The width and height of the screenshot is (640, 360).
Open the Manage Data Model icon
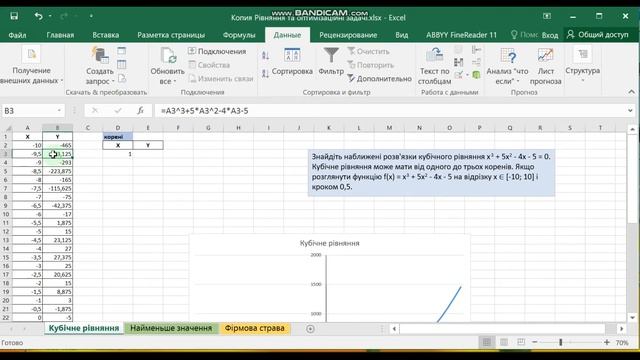476,75
